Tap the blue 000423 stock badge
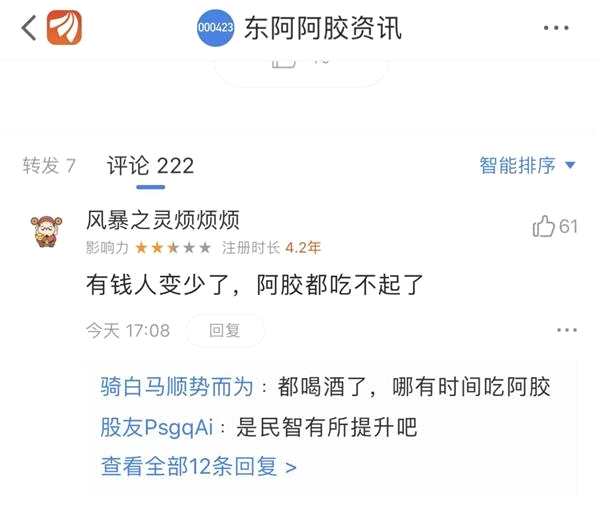This screenshot has width=600, height=510. pyautogui.click(x=215, y=28)
